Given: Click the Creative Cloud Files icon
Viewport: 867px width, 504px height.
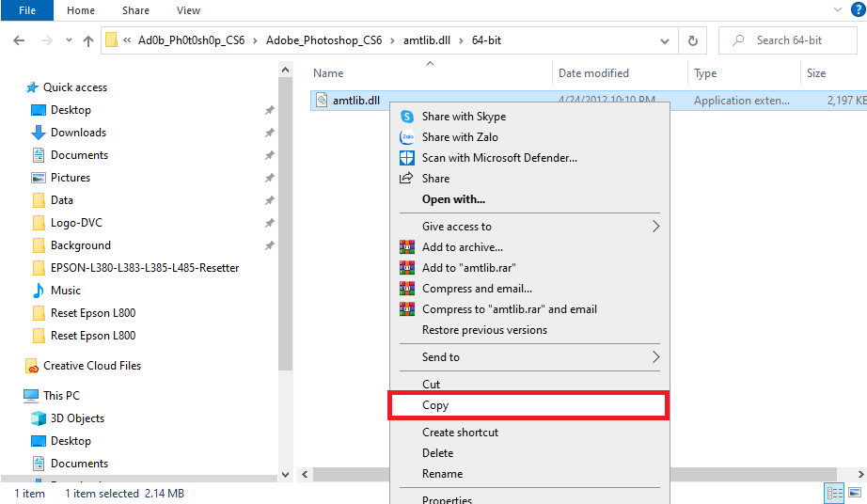Looking at the screenshot, I should tap(32, 366).
